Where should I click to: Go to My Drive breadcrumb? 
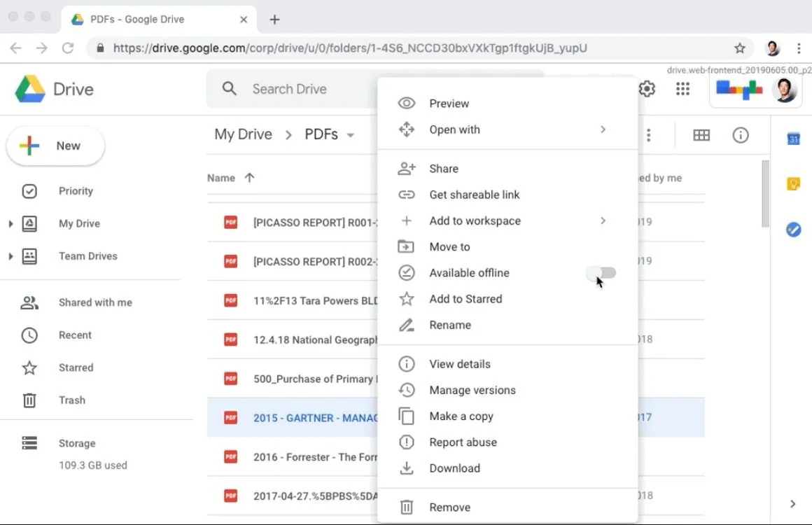tap(243, 134)
